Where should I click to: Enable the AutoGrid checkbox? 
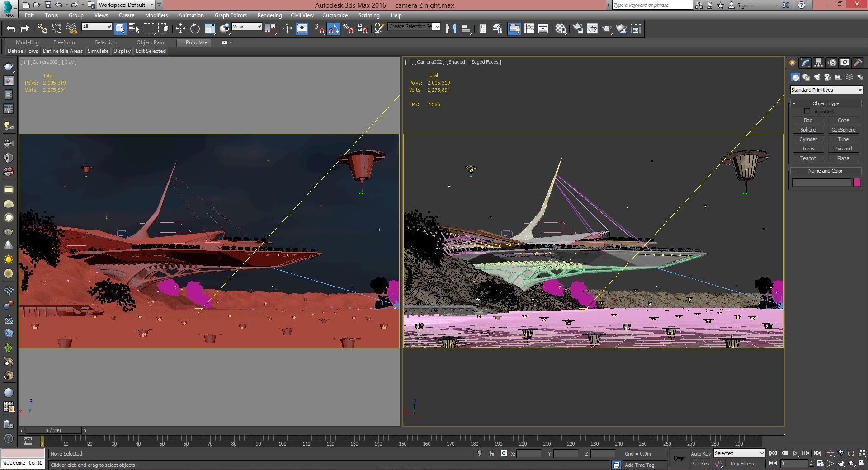tap(807, 112)
